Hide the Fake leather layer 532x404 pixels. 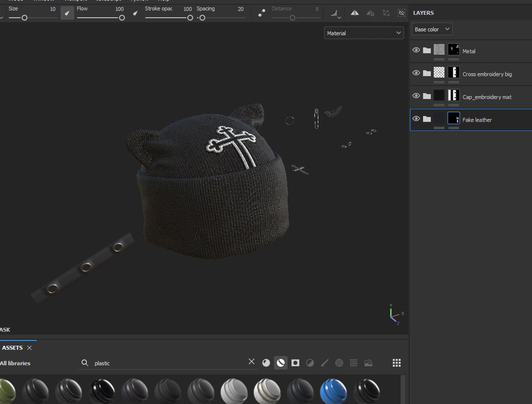(416, 119)
